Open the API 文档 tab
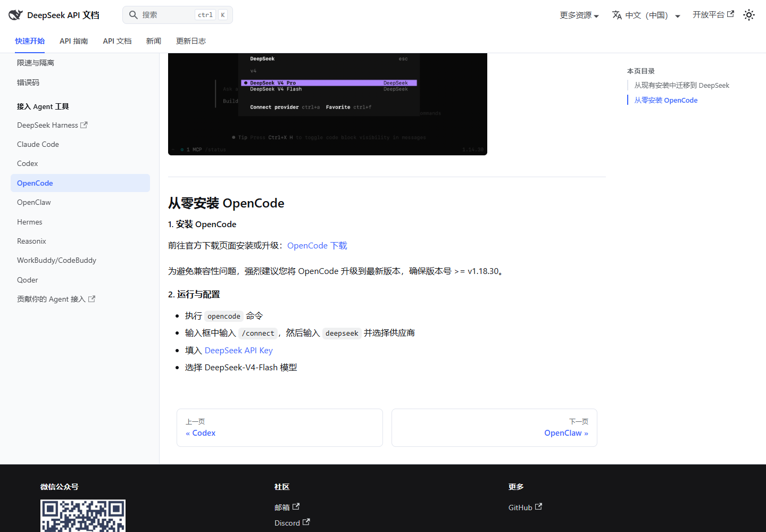Image resolution: width=766 pixels, height=532 pixels. click(x=117, y=41)
